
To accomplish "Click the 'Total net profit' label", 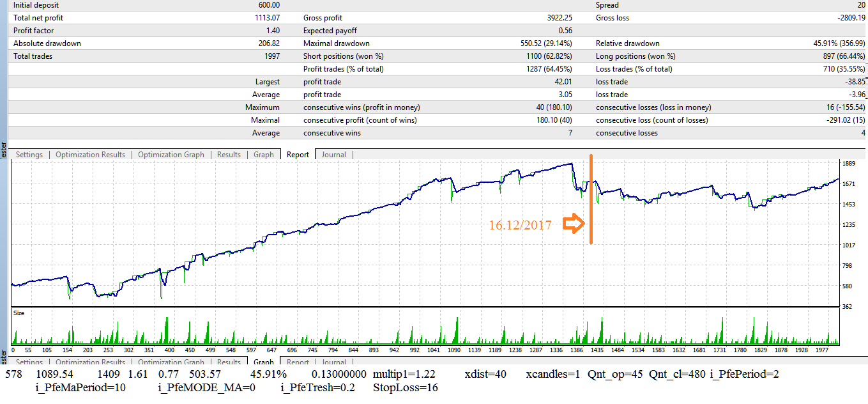I will [x=38, y=18].
